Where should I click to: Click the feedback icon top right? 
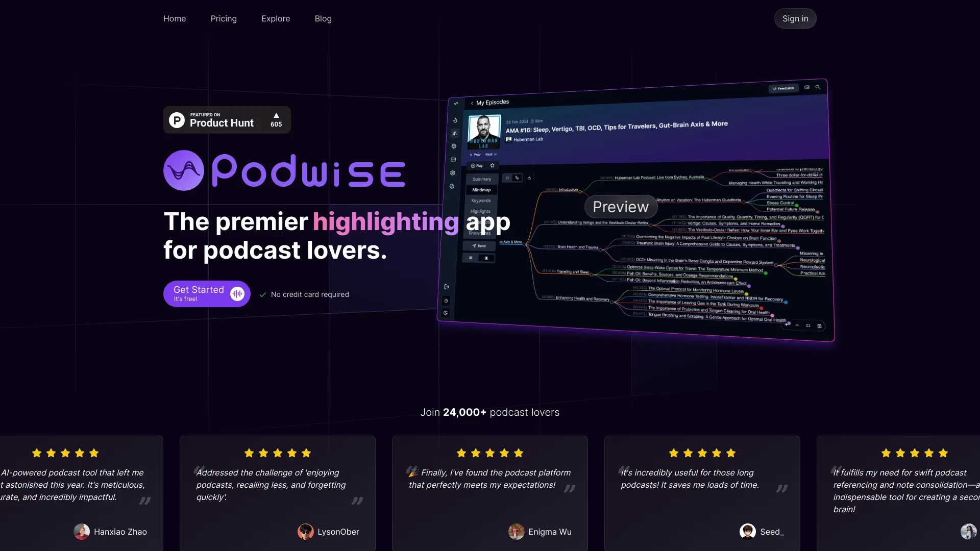point(783,88)
